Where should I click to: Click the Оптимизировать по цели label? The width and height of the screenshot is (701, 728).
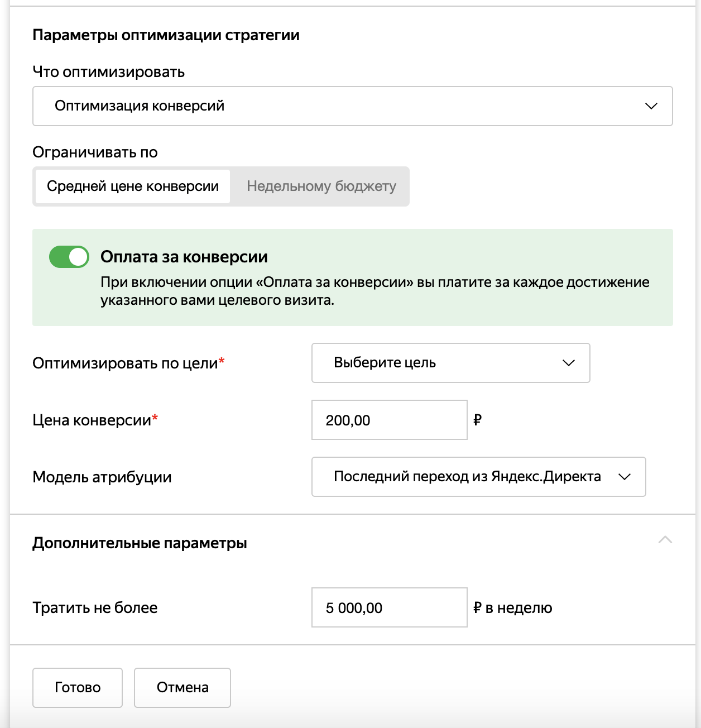[x=125, y=363]
